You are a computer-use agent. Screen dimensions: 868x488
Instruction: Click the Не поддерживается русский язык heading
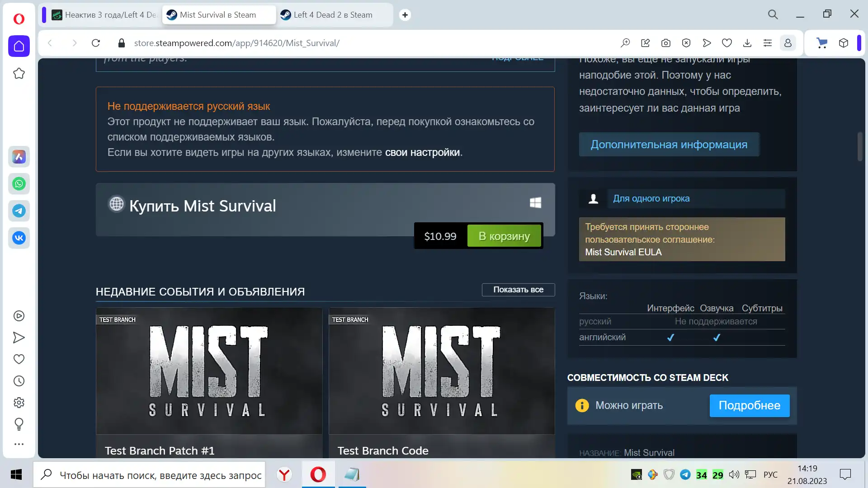[x=189, y=106]
